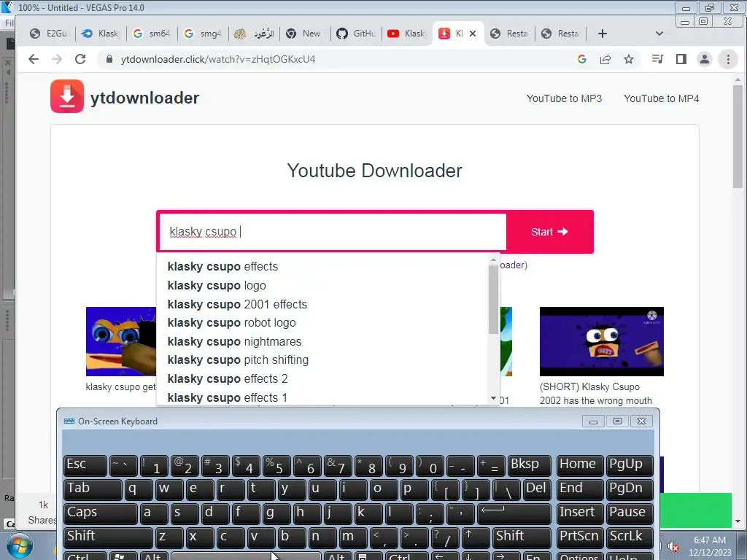Open the taskbar clock showing 6:47 AM

click(x=710, y=546)
